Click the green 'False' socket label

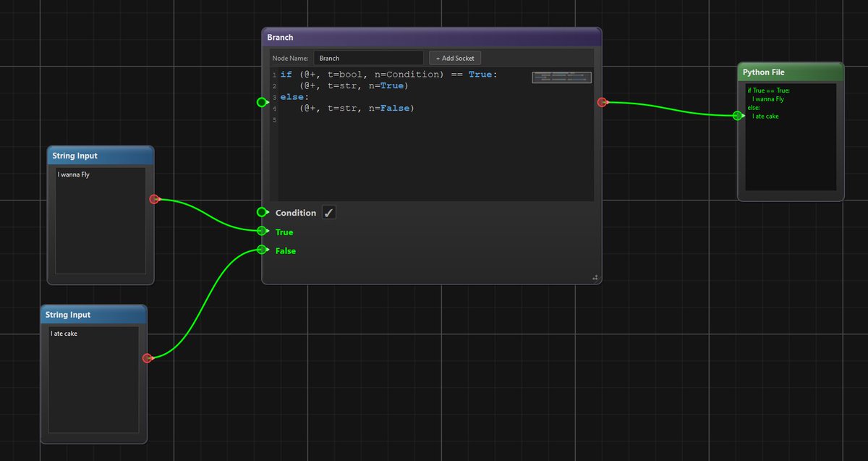pos(286,250)
